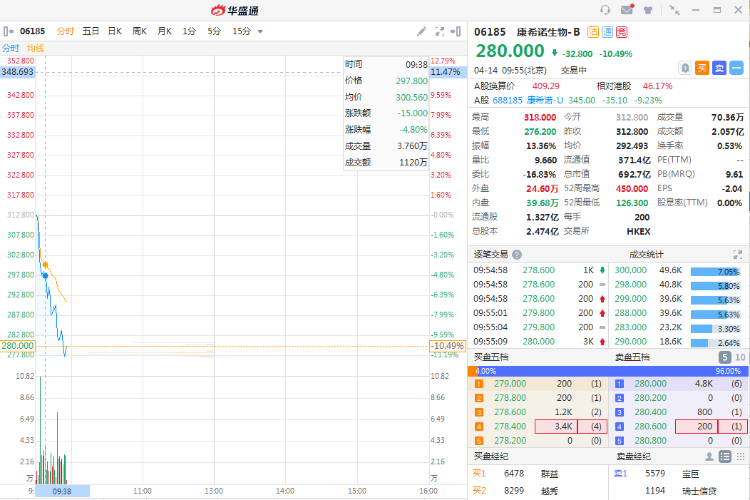Switch to the 日K chart tab

pyautogui.click(x=115, y=32)
